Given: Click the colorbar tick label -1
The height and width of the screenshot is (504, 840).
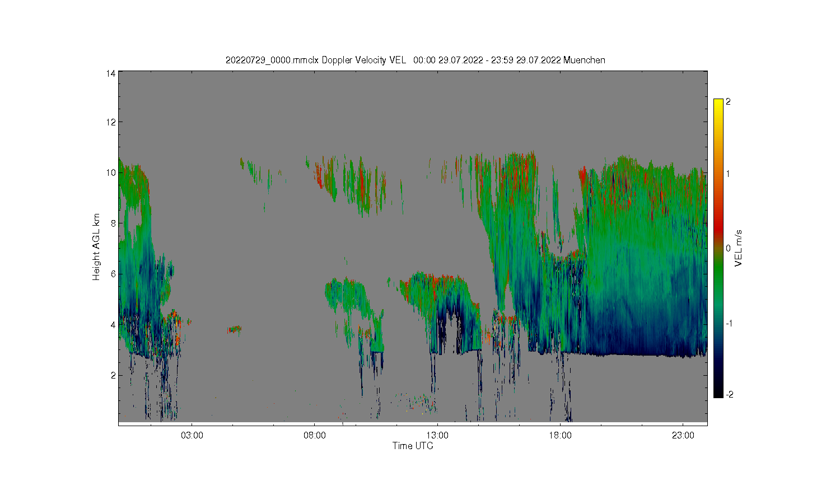Looking at the screenshot, I should point(729,324).
